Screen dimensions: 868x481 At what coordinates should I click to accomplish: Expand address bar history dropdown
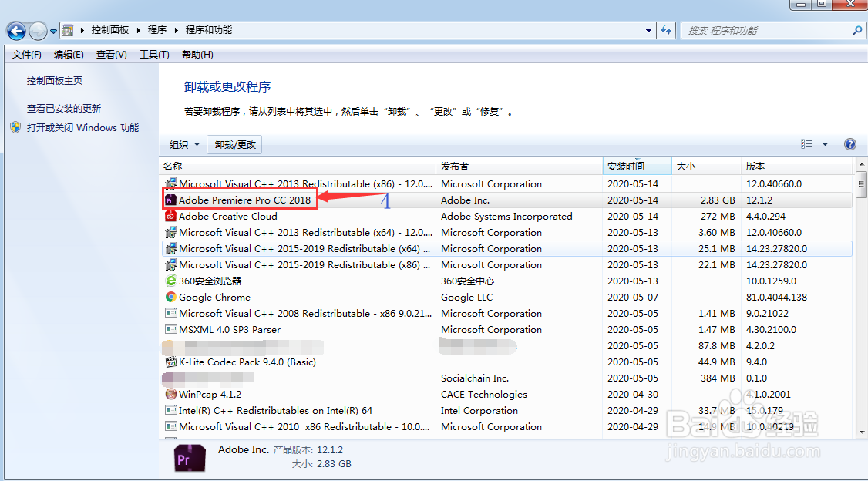[648, 31]
